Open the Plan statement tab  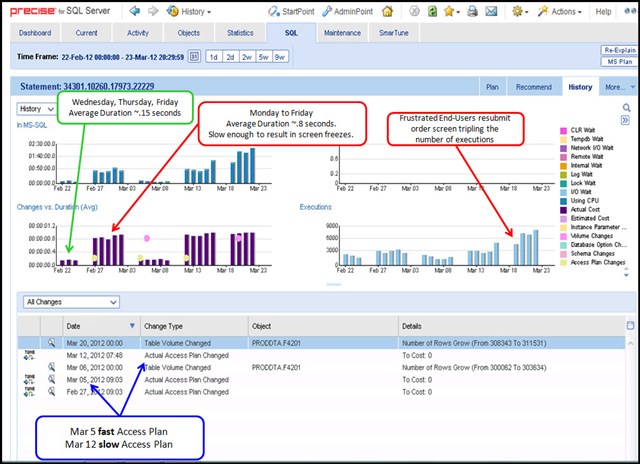click(492, 87)
